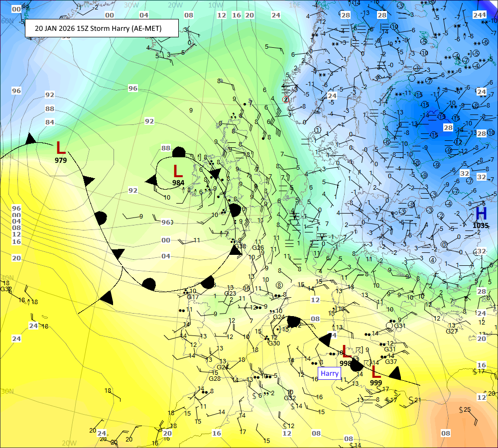Click the blue-bordered Harry storm label
This screenshot has height=448, width=498.
click(330, 373)
